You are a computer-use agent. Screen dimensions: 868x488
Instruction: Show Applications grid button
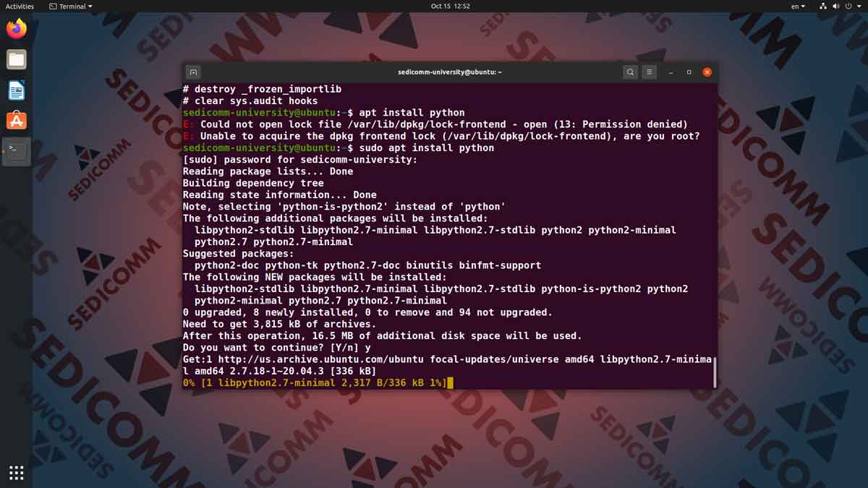pyautogui.click(x=16, y=473)
